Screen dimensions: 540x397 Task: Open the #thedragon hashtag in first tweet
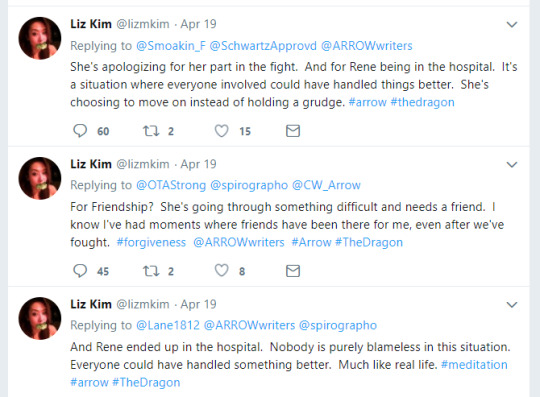tap(423, 102)
